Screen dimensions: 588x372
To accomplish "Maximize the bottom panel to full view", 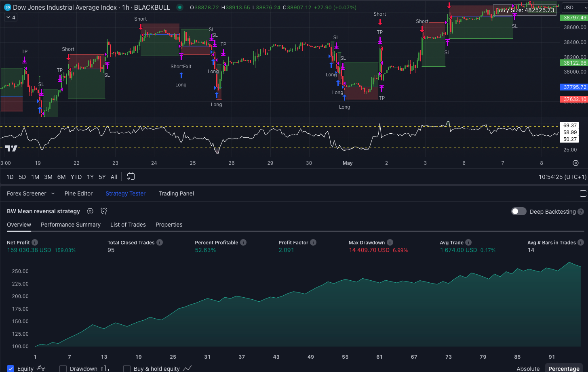I will pos(583,193).
